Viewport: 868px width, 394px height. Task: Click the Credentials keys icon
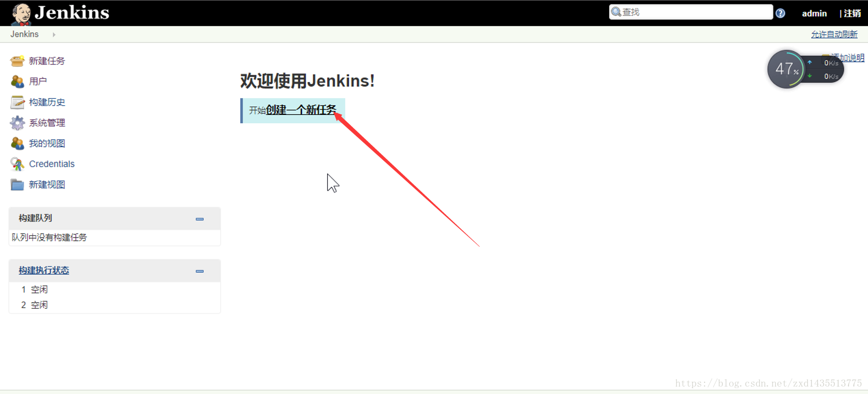click(x=17, y=164)
